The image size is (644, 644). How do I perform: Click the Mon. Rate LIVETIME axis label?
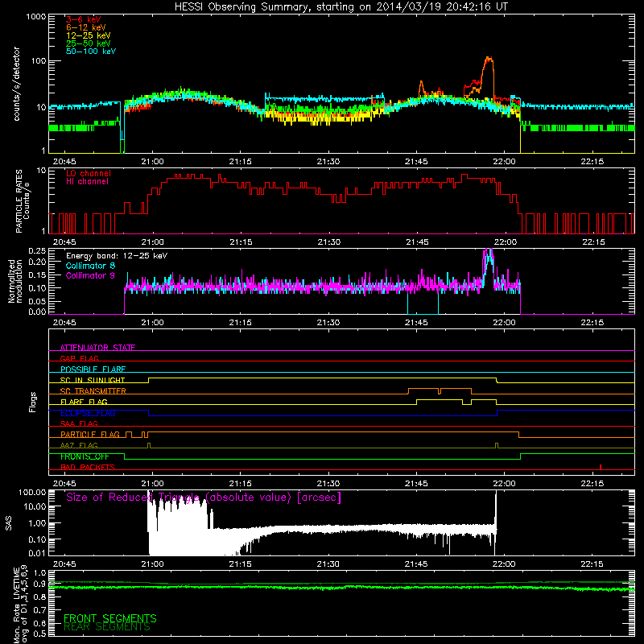pos(20,605)
